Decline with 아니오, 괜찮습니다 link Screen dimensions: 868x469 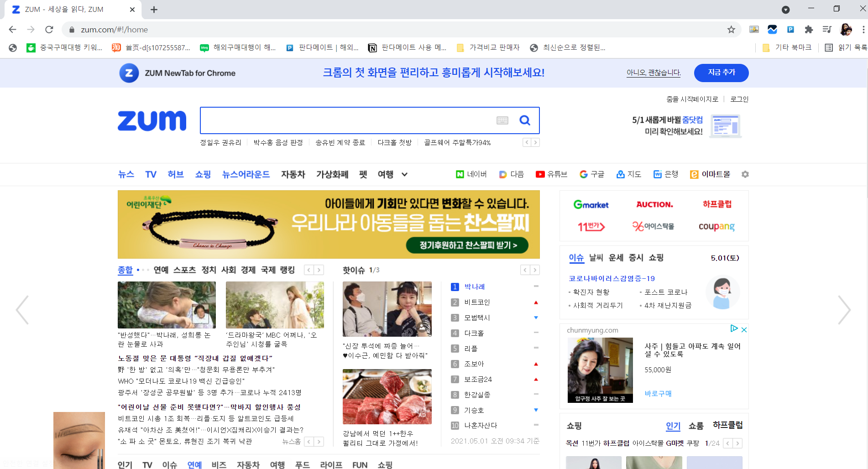pyautogui.click(x=653, y=73)
